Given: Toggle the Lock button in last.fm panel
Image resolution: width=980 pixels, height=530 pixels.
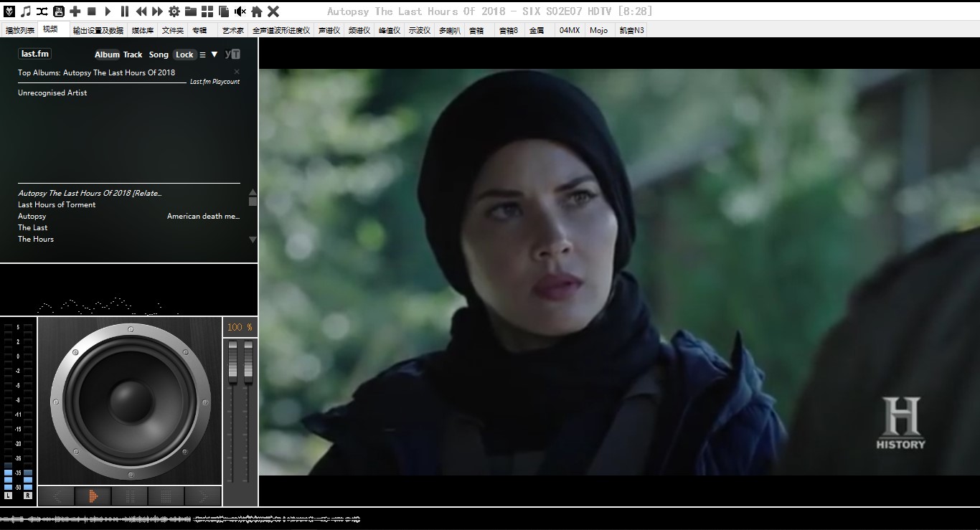Looking at the screenshot, I should (184, 55).
